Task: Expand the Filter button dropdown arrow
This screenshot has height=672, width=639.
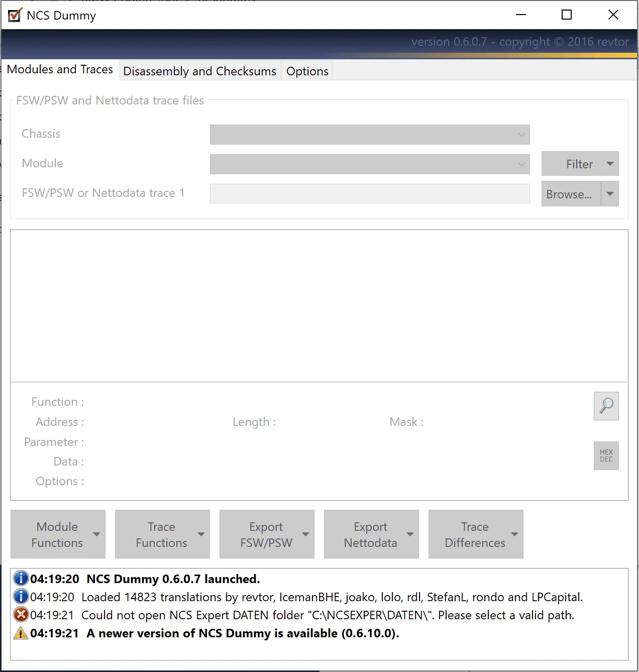Action: tap(610, 164)
